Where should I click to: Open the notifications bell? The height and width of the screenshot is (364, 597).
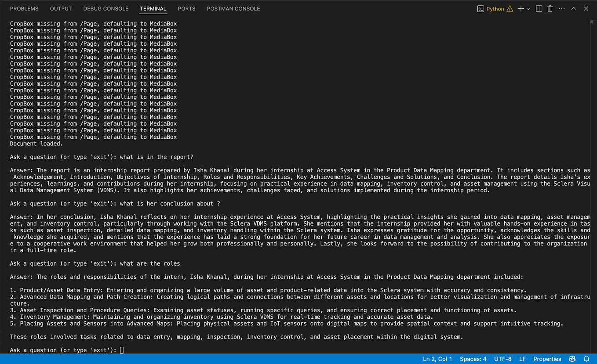click(x=586, y=359)
